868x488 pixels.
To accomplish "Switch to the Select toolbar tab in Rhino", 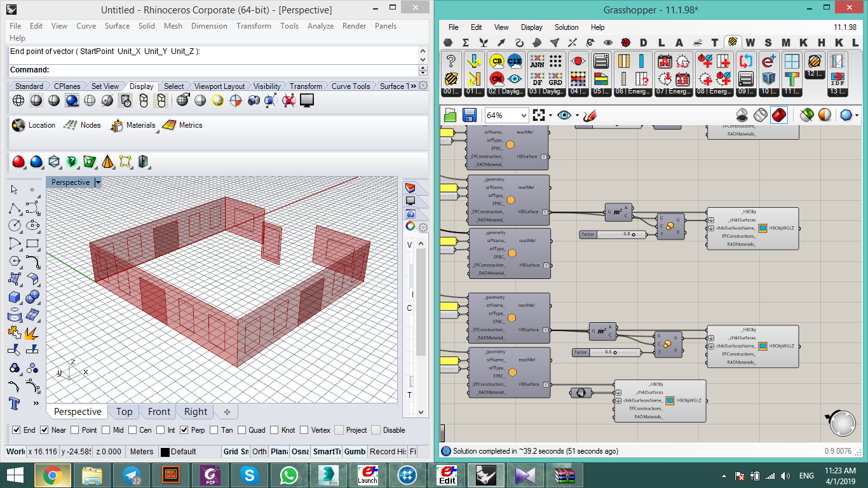I will pyautogui.click(x=173, y=86).
